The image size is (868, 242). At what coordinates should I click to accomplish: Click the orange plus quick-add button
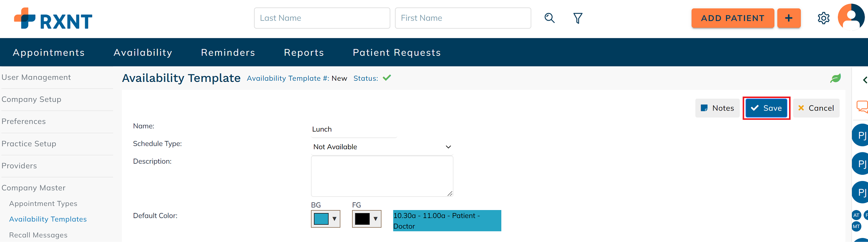click(x=789, y=18)
